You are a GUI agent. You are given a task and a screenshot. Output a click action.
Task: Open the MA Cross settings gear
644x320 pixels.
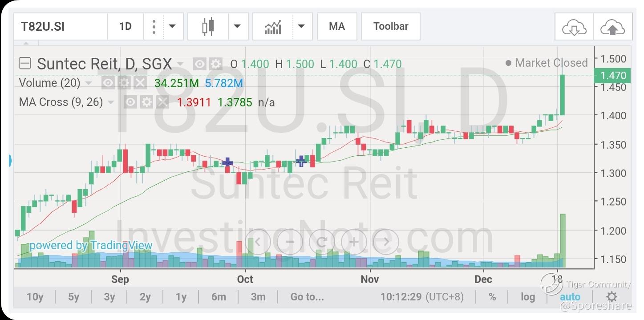(x=146, y=102)
